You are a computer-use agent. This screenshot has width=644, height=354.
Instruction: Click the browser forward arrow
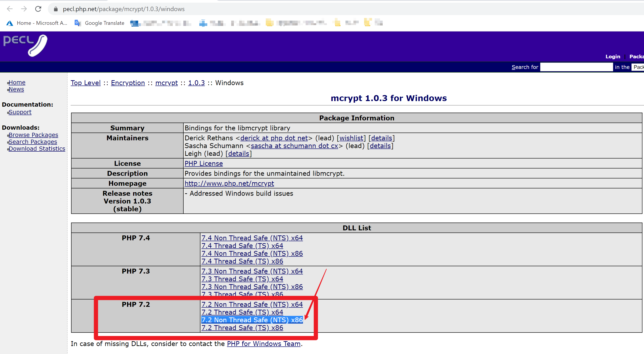point(24,9)
